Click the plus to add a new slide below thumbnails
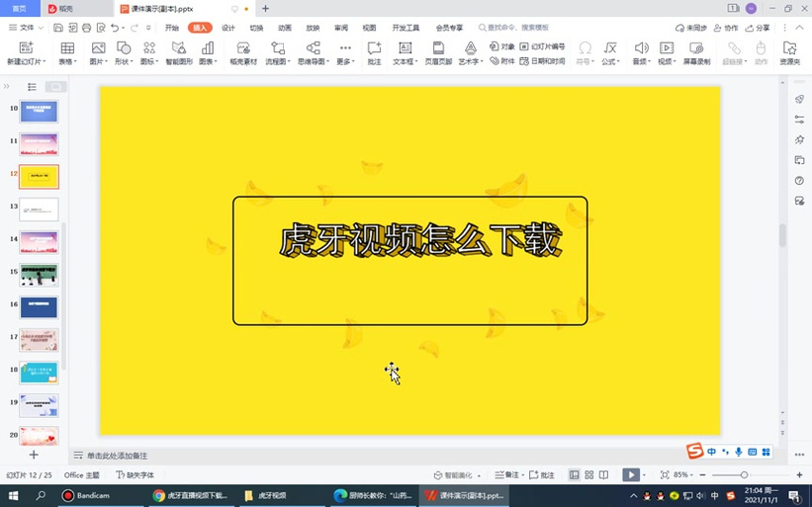812x507 pixels. [34, 455]
